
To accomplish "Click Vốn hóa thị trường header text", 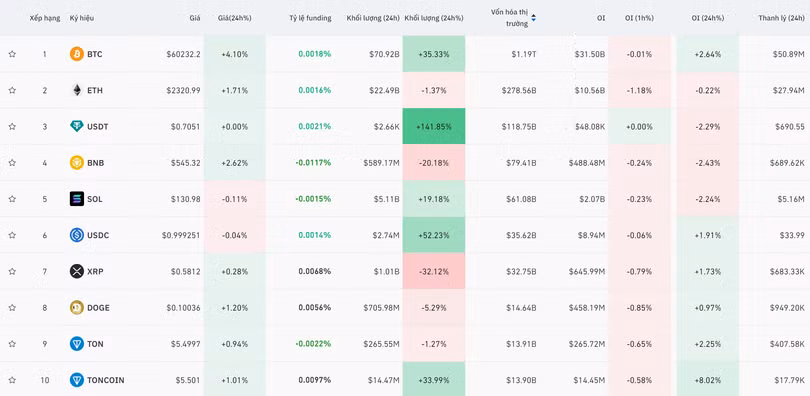I will [509, 18].
